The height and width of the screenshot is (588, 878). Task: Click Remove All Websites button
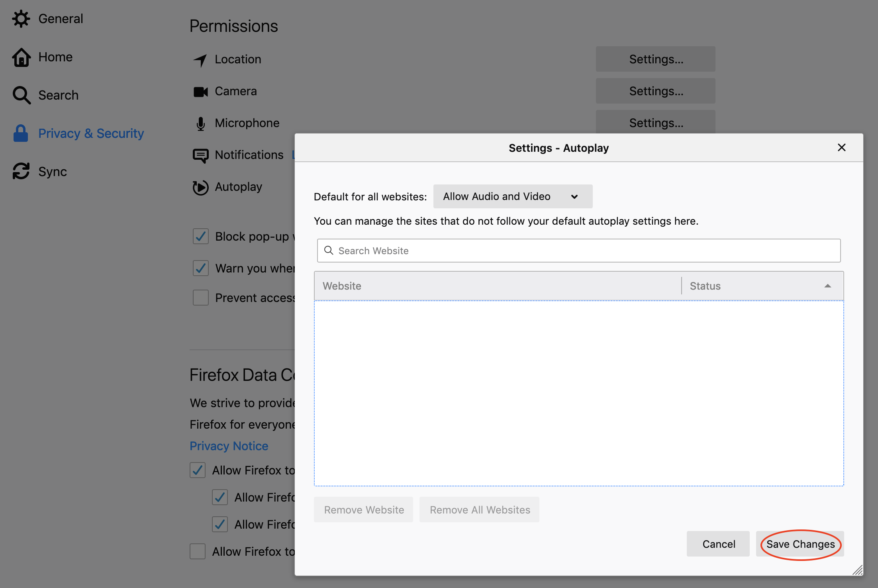[480, 510]
